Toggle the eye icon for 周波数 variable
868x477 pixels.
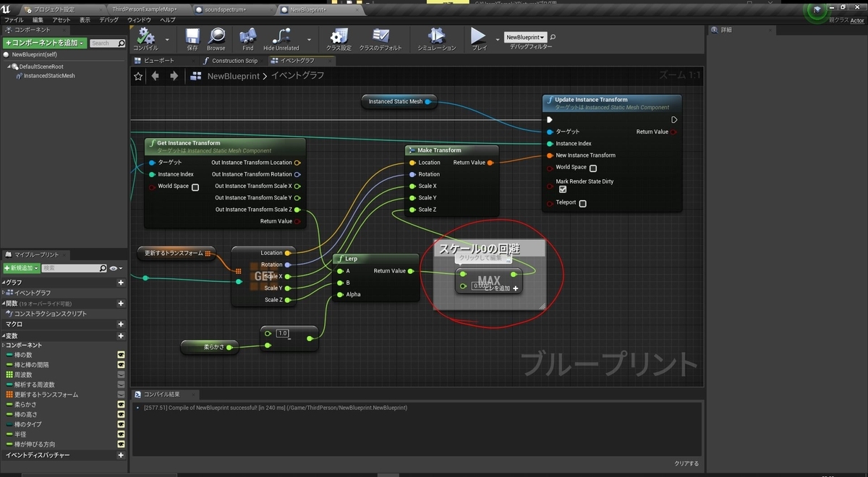click(x=121, y=375)
